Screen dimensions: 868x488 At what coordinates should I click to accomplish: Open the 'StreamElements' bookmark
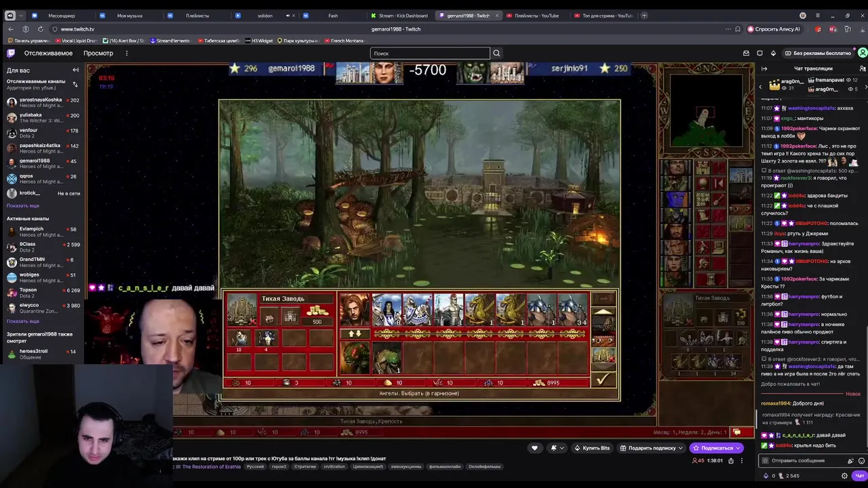coord(170,41)
